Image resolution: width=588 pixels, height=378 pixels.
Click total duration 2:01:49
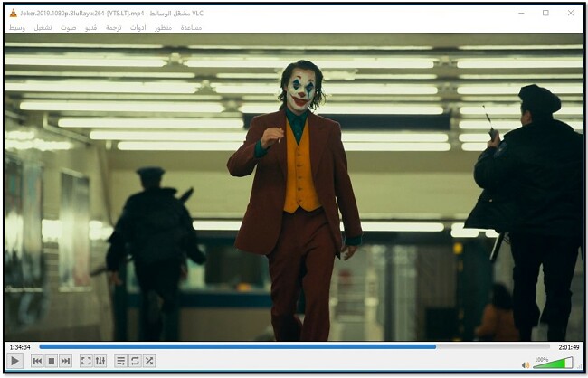(568, 347)
